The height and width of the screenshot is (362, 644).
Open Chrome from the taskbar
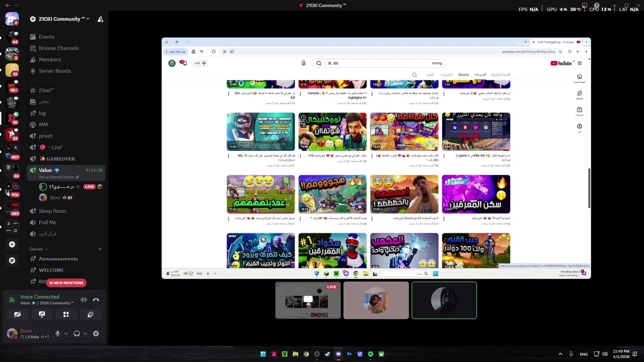tap(306, 354)
